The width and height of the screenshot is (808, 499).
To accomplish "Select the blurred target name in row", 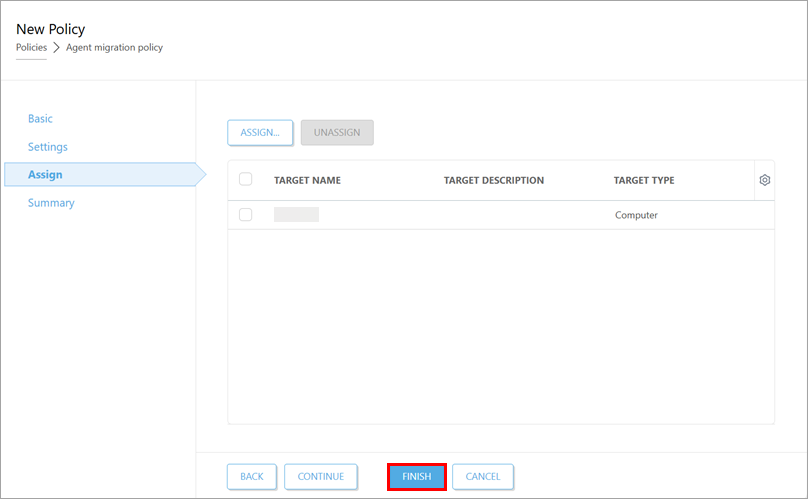I will (296, 215).
